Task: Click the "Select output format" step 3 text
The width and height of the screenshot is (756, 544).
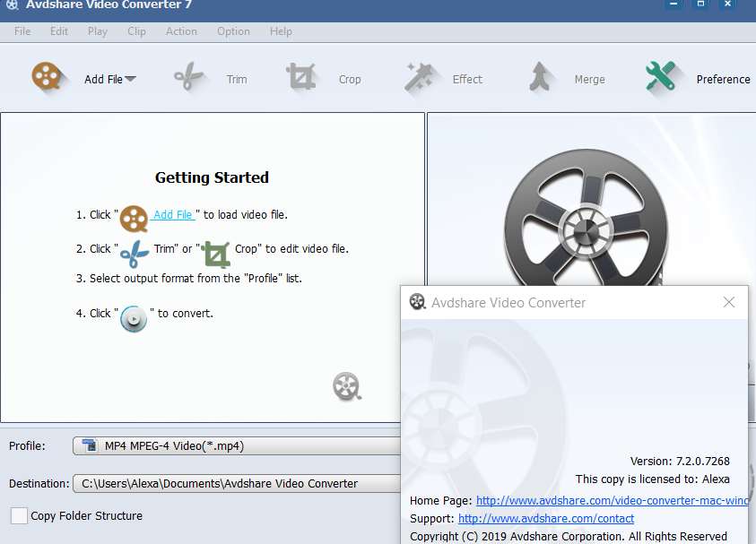Action: pyautogui.click(x=189, y=279)
